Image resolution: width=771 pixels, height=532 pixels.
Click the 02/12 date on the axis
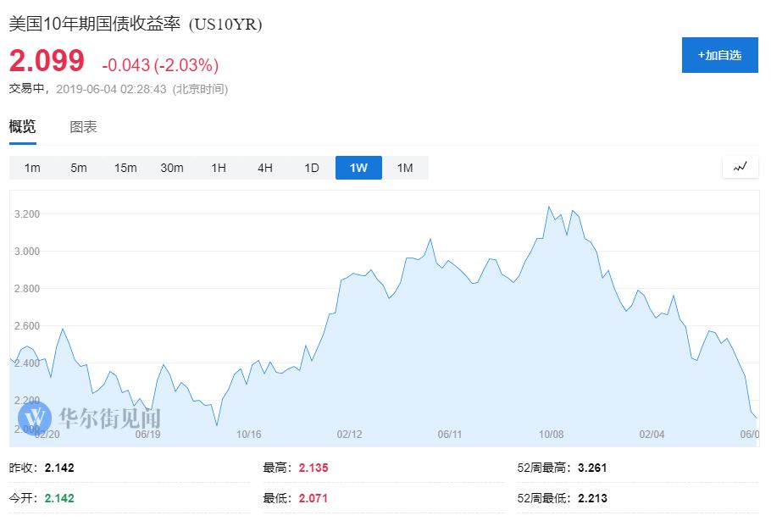[x=349, y=435]
